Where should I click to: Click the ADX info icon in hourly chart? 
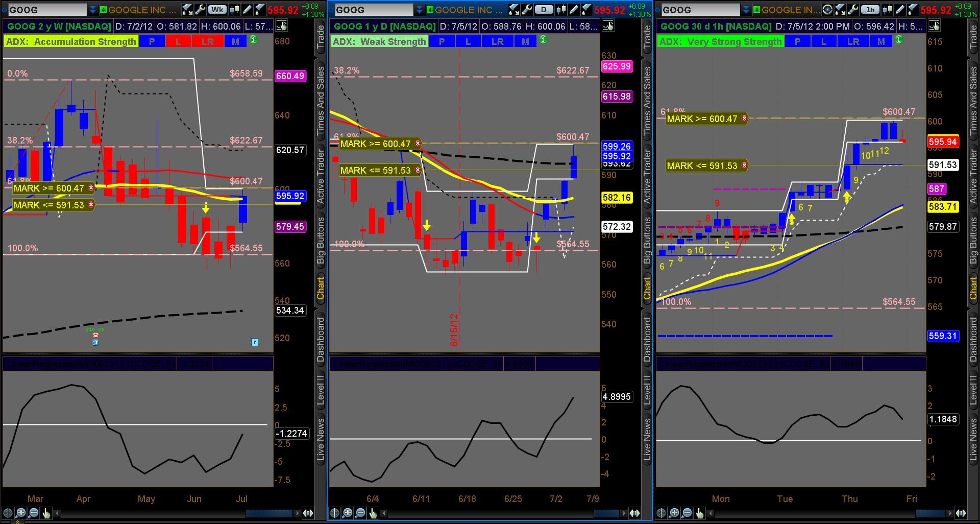coord(899,40)
